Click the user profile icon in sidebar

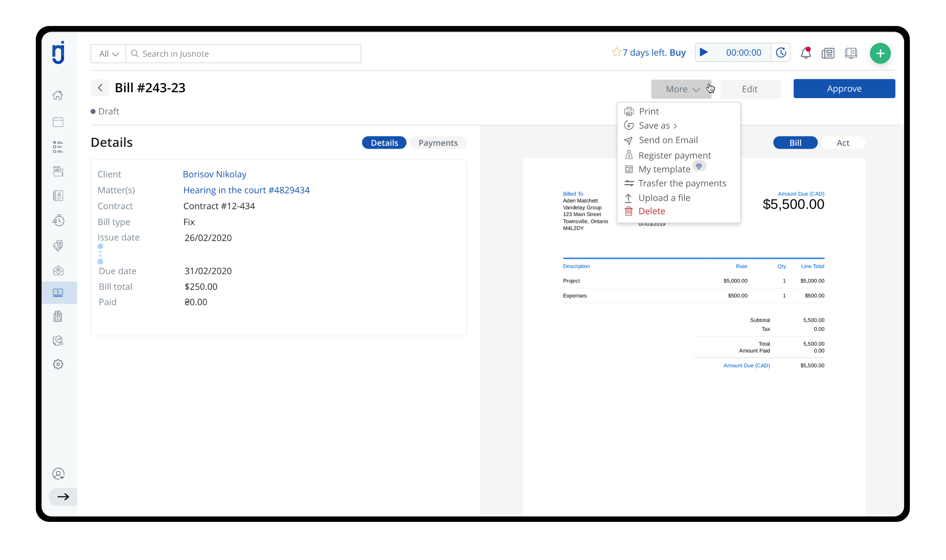(x=58, y=474)
